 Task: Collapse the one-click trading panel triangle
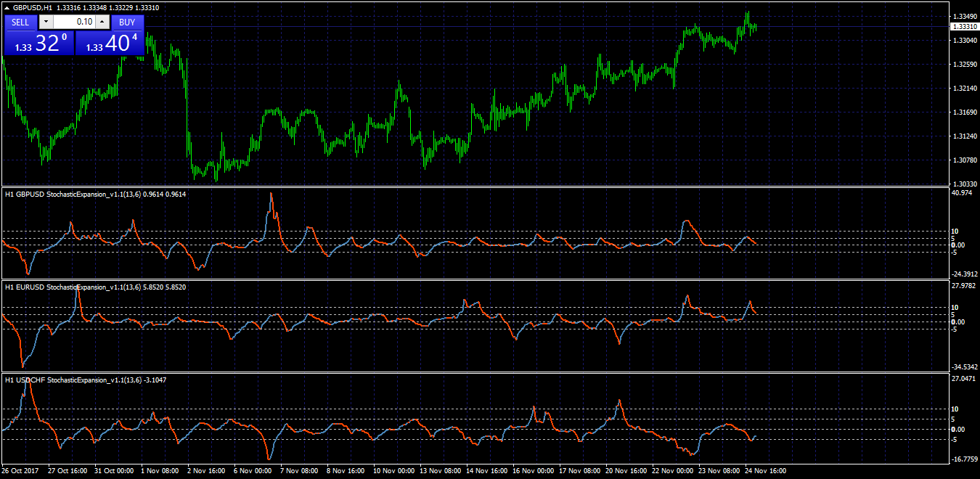pyautogui.click(x=7, y=7)
